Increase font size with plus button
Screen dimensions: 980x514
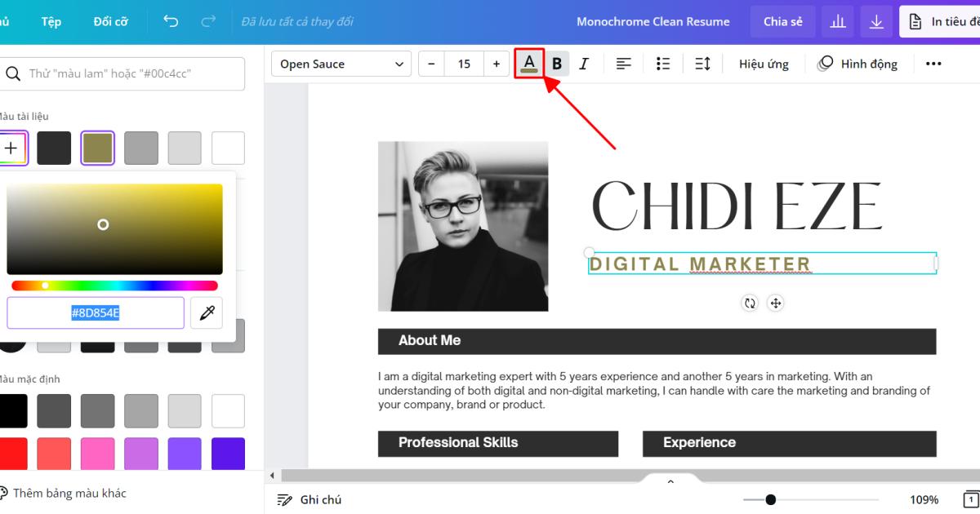(497, 64)
